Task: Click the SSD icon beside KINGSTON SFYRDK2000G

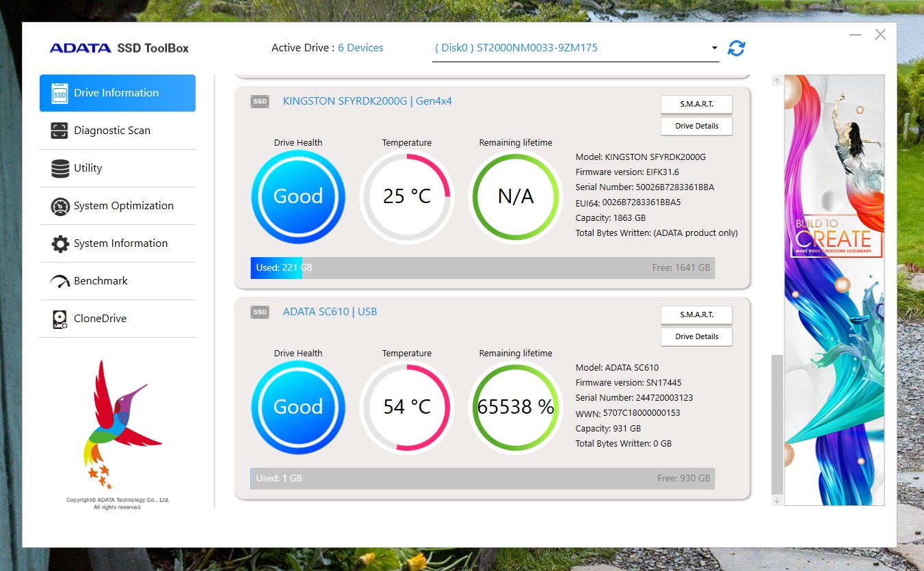Action: 260,101
